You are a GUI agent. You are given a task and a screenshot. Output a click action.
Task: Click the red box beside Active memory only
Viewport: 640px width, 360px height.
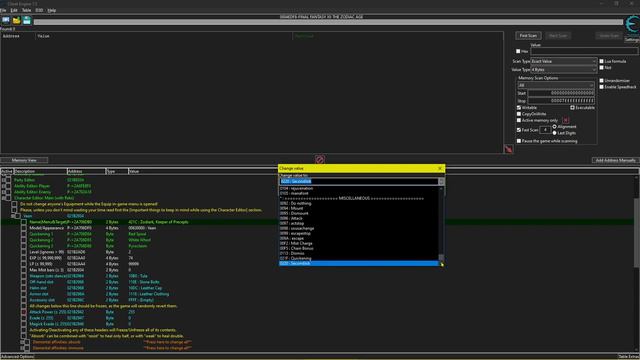tap(566, 120)
